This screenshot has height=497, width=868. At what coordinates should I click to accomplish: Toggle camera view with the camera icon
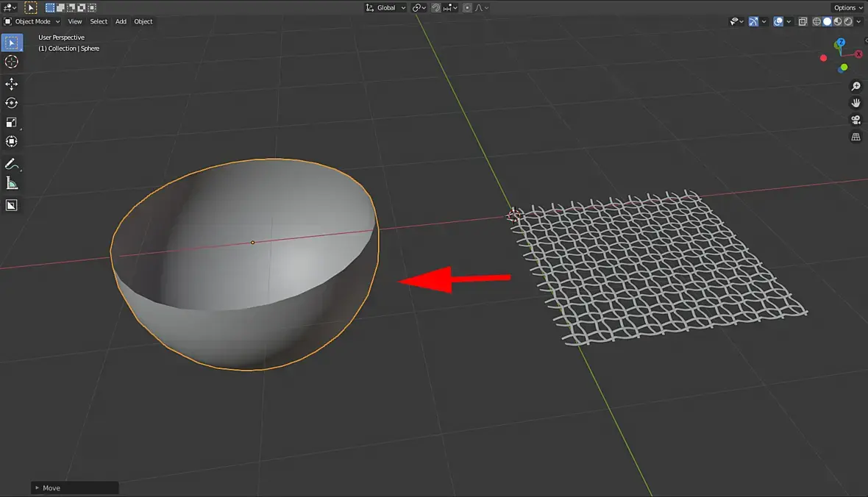tap(855, 120)
